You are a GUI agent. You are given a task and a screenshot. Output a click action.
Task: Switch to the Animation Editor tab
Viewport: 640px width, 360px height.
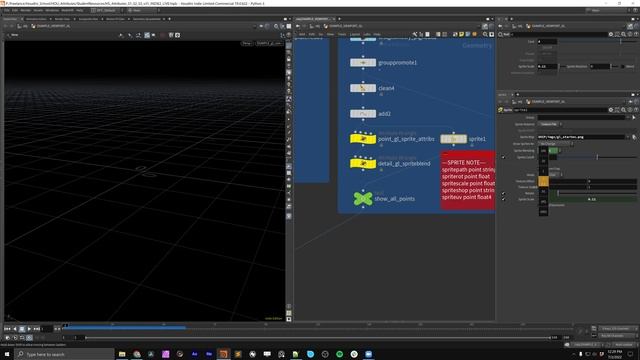point(36,19)
